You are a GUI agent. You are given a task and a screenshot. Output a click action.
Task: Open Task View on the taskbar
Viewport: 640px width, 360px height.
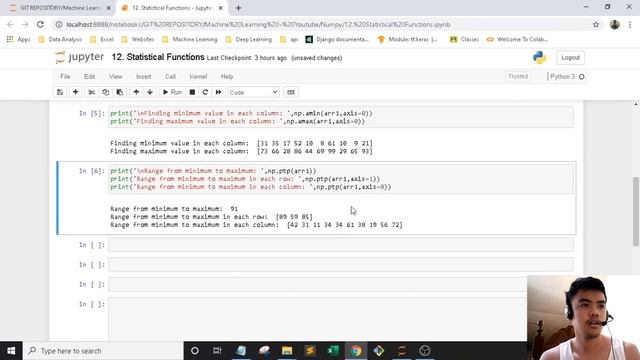coord(217,351)
